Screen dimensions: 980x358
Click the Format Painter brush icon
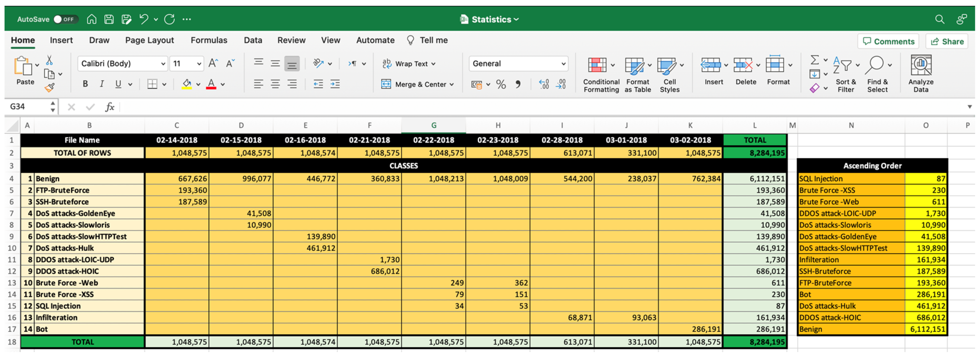click(x=50, y=88)
